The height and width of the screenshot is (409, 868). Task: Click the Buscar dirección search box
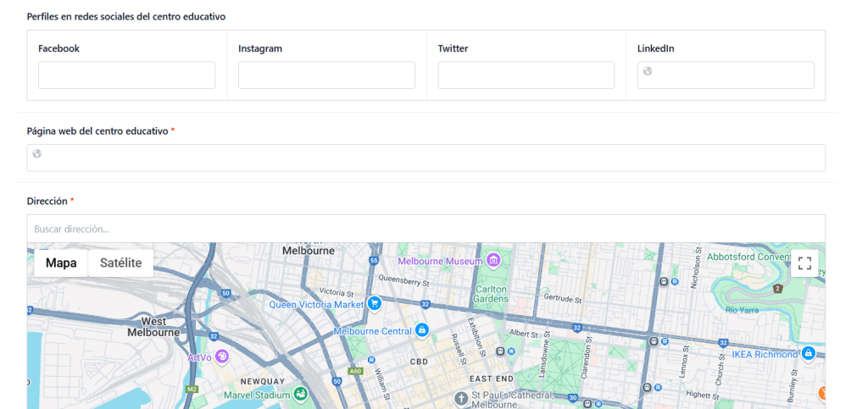[x=426, y=229]
